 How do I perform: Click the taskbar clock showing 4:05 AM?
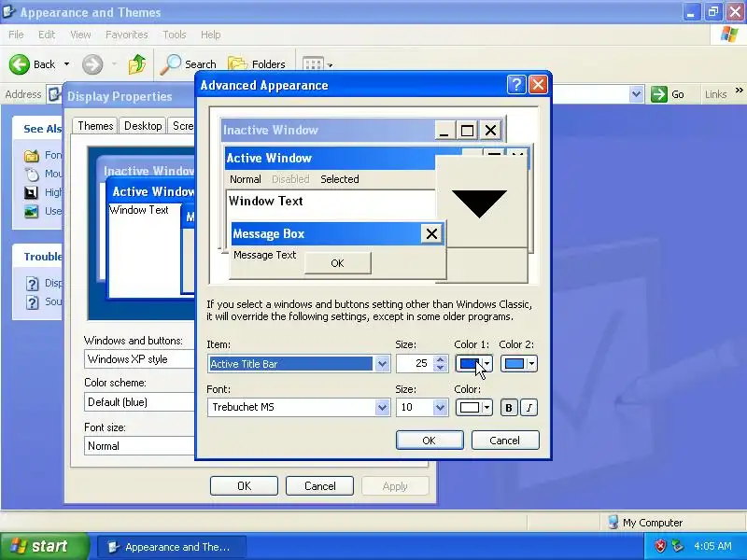[712, 546]
